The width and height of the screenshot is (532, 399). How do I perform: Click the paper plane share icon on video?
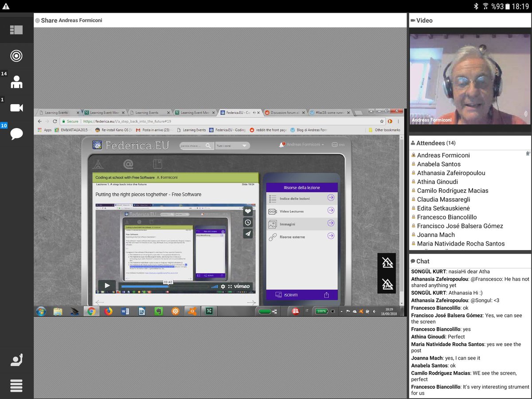tap(248, 234)
